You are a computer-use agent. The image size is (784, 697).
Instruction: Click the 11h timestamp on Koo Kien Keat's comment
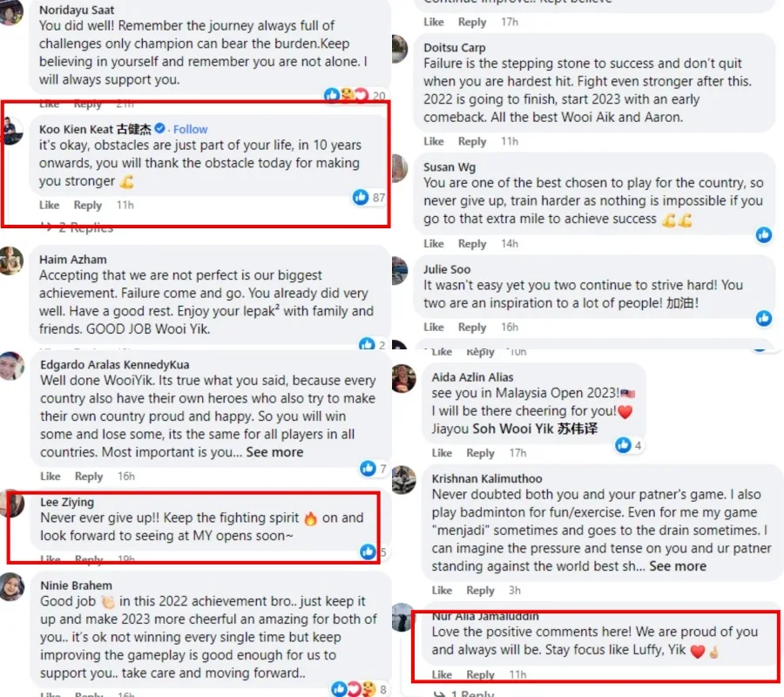point(125,205)
